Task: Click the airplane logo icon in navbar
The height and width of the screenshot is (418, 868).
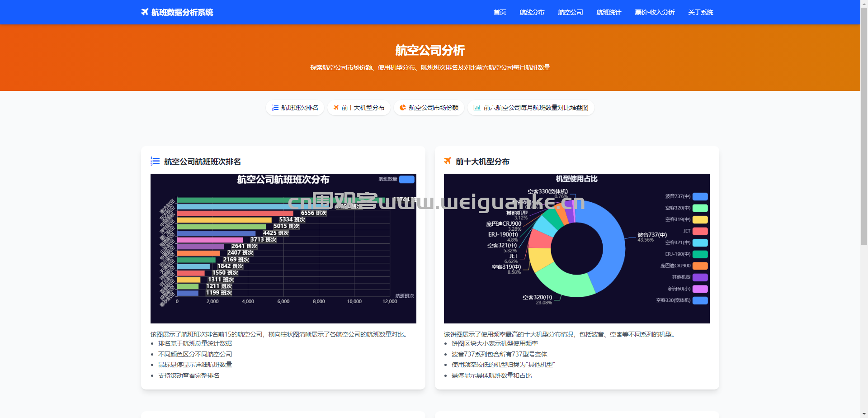Action: [145, 12]
